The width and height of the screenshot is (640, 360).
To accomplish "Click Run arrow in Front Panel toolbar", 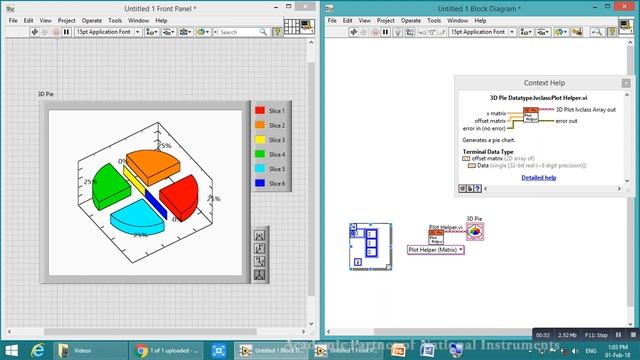I will (35, 32).
